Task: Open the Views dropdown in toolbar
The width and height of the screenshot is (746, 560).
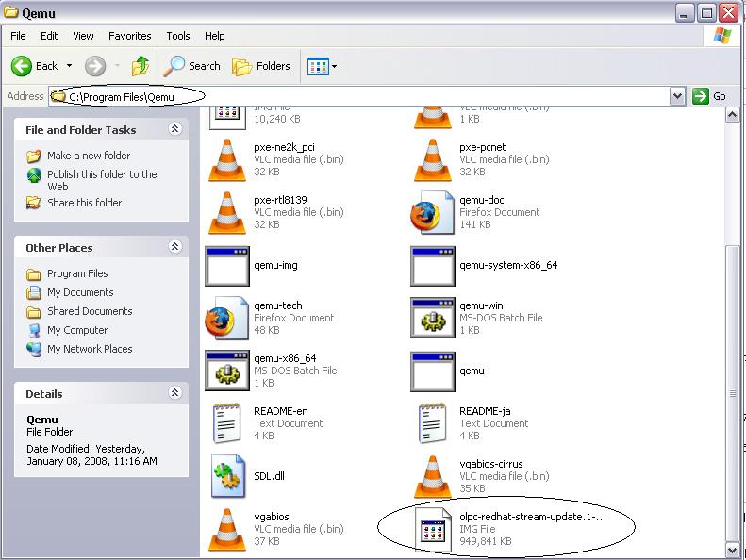Action: click(x=322, y=66)
